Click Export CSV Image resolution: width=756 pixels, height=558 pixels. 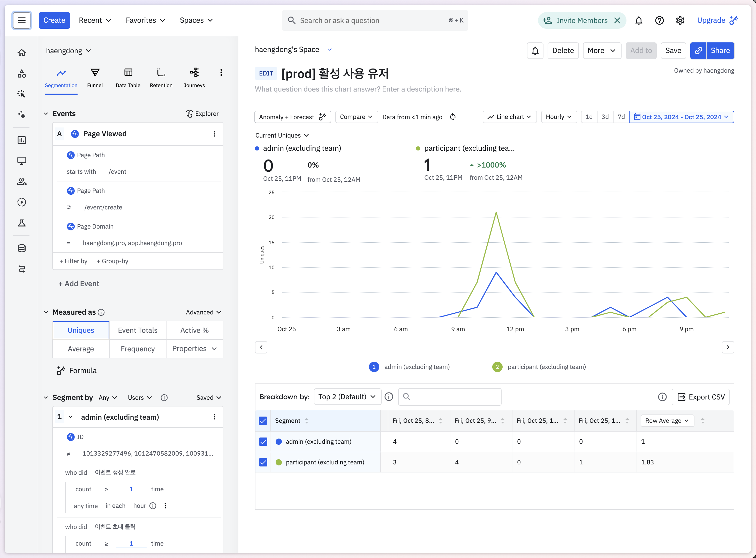(x=701, y=397)
